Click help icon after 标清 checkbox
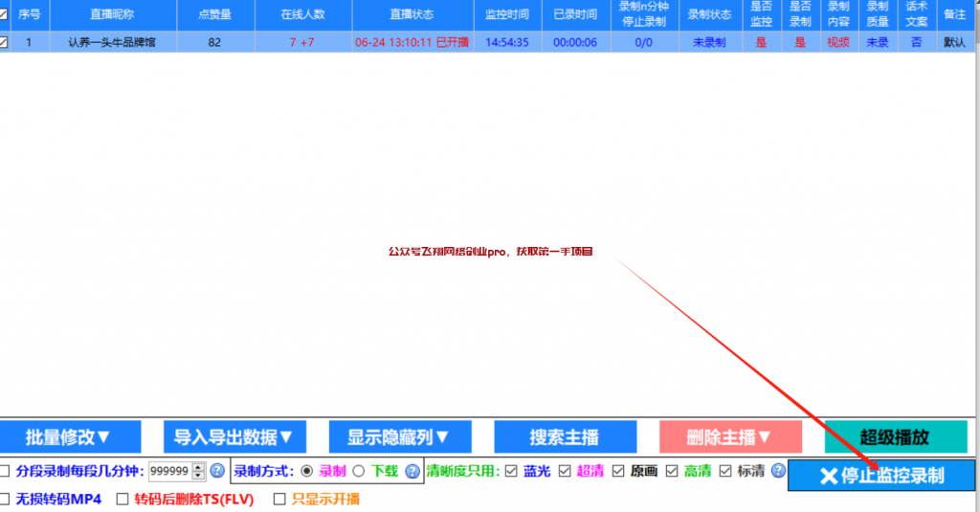This screenshot has width=980, height=512. [x=778, y=471]
